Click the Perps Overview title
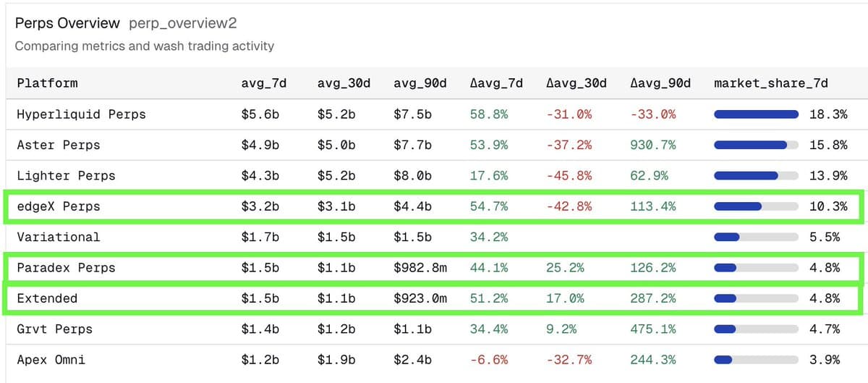The height and width of the screenshot is (383, 868). [67, 23]
